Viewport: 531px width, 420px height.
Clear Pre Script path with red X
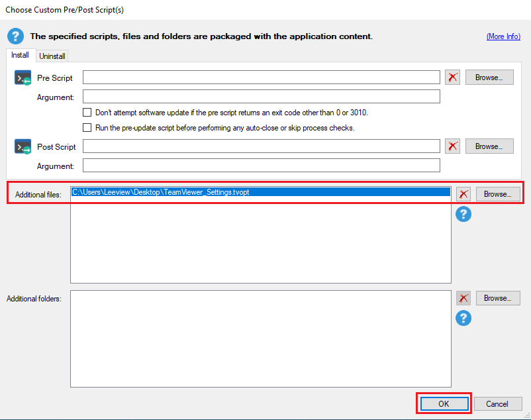tap(452, 78)
